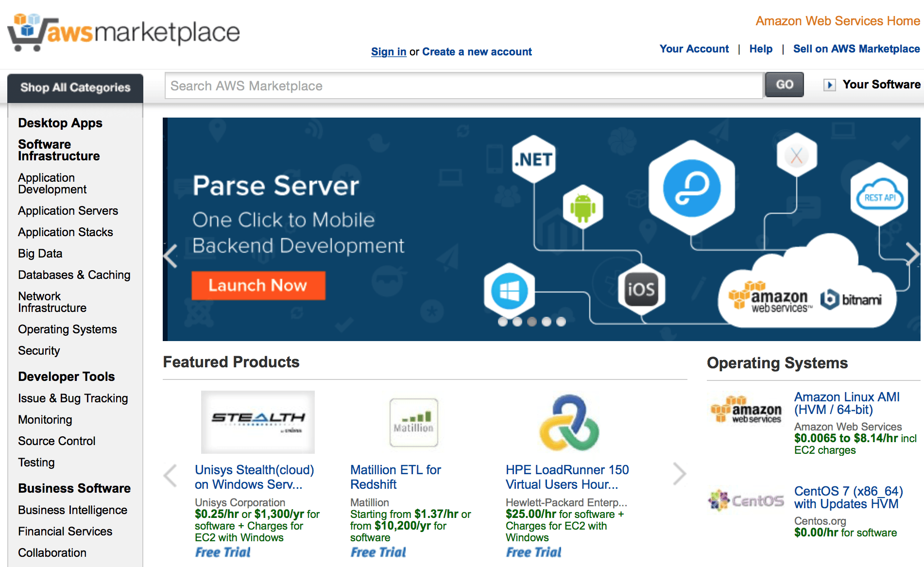Click the Windows logo hexagon icon
The image size is (924, 567).
[509, 291]
